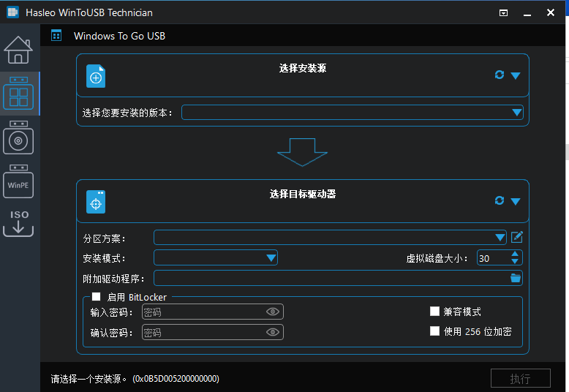Show the confirmed password with eye icon
Screen dimensions: 569x392
(273, 332)
